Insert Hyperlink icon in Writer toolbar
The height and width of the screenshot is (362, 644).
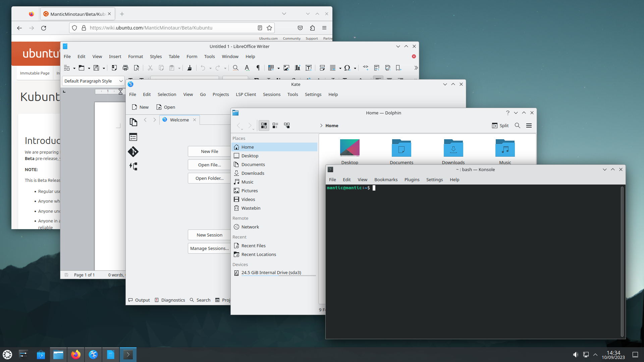point(366,68)
